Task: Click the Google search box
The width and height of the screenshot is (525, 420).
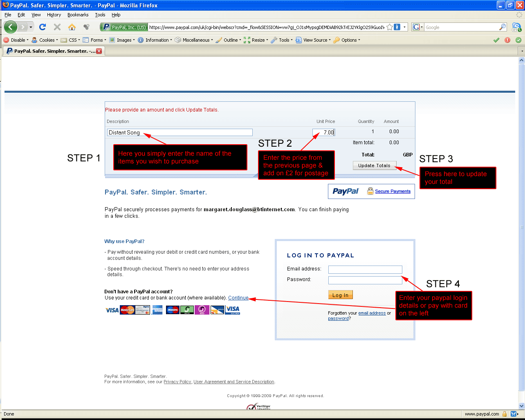Action: (x=461, y=27)
